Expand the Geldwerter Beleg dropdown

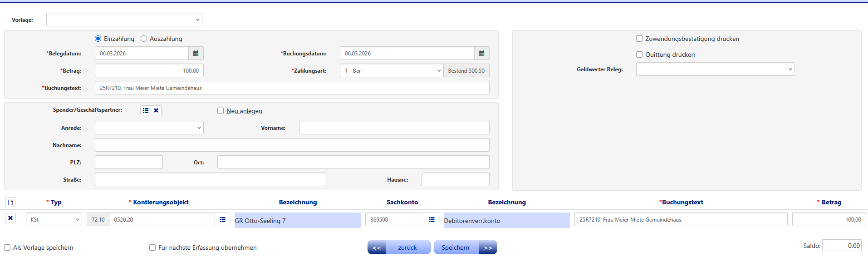pyautogui.click(x=715, y=69)
